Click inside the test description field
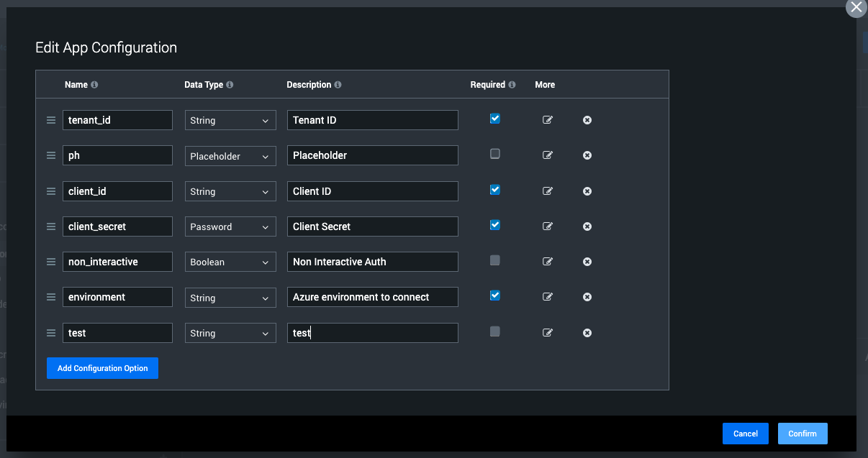The height and width of the screenshot is (458, 868). tap(372, 332)
